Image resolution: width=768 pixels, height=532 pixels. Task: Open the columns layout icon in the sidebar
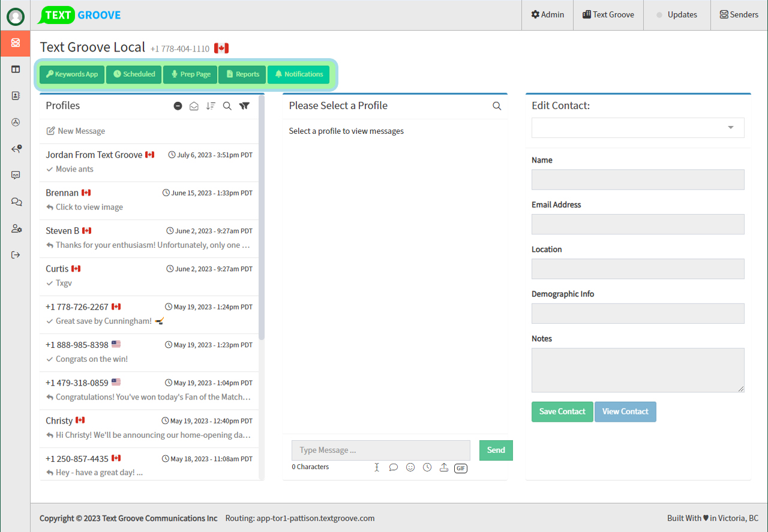coord(16,69)
